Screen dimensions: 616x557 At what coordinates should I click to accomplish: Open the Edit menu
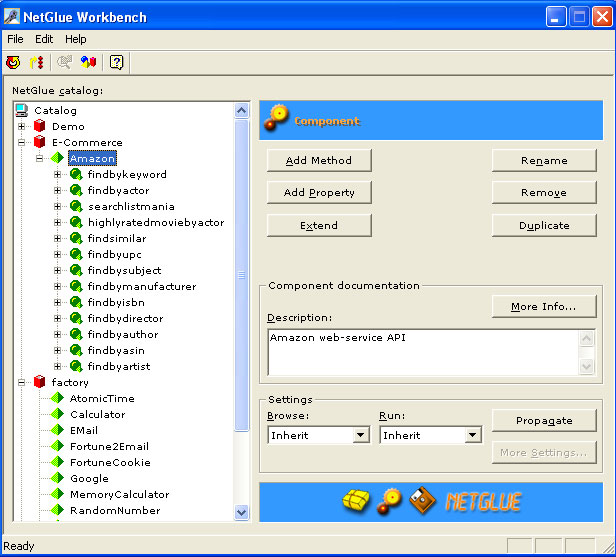click(44, 39)
